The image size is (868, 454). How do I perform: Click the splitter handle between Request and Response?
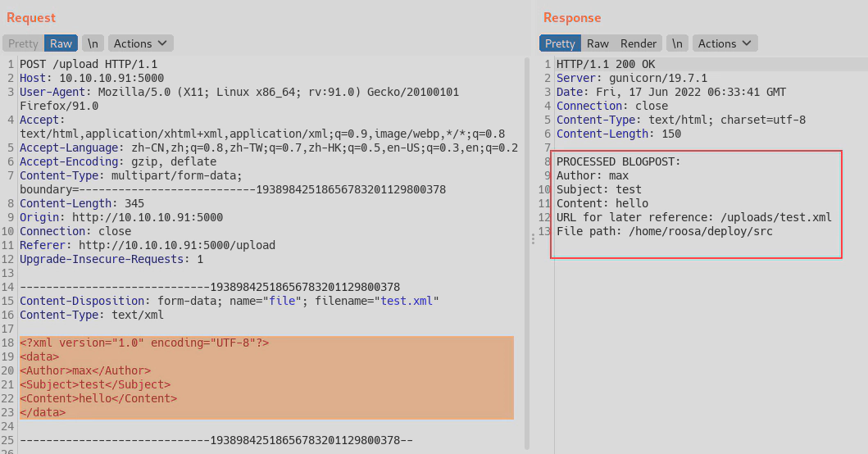[534, 238]
